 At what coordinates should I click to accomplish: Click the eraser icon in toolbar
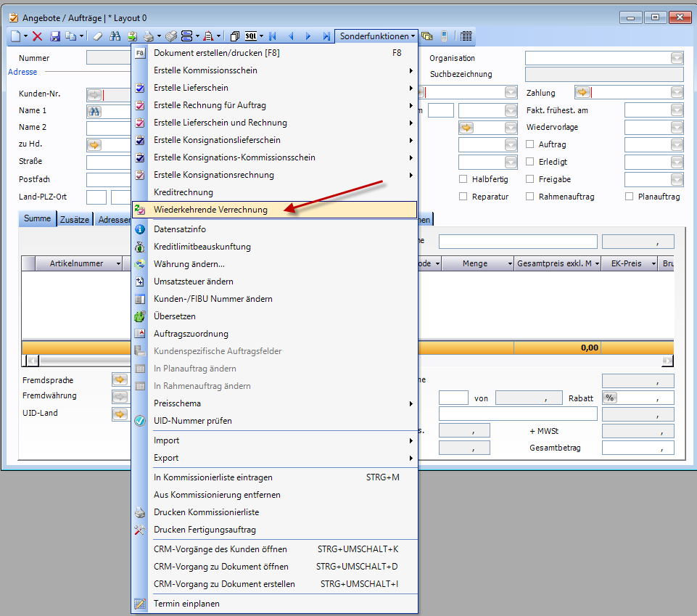tap(98, 36)
